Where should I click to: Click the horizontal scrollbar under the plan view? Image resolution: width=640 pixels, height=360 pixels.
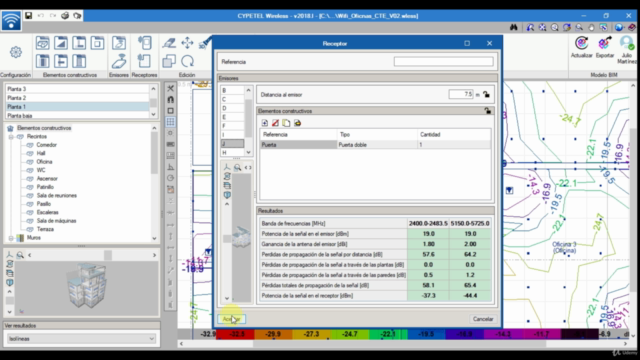[402, 344]
